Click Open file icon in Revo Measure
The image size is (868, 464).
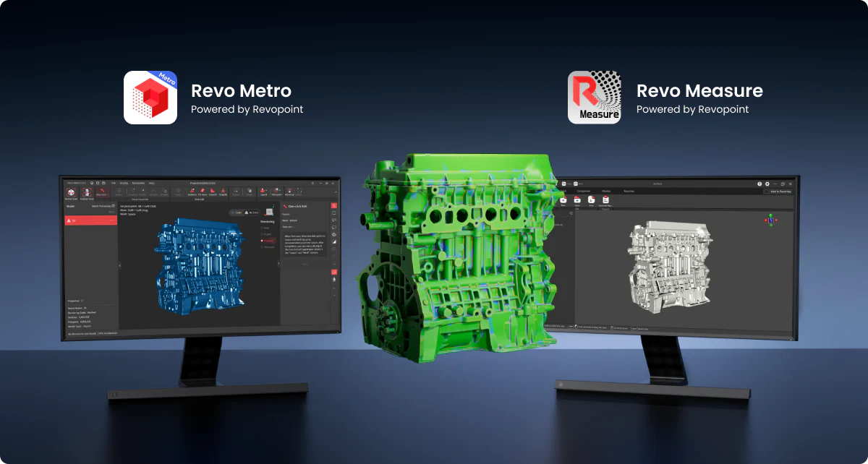click(577, 202)
